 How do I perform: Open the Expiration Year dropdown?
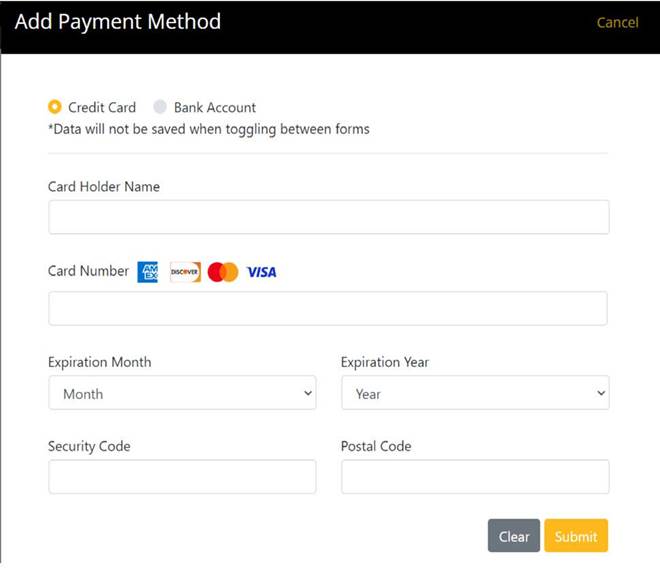pos(475,393)
